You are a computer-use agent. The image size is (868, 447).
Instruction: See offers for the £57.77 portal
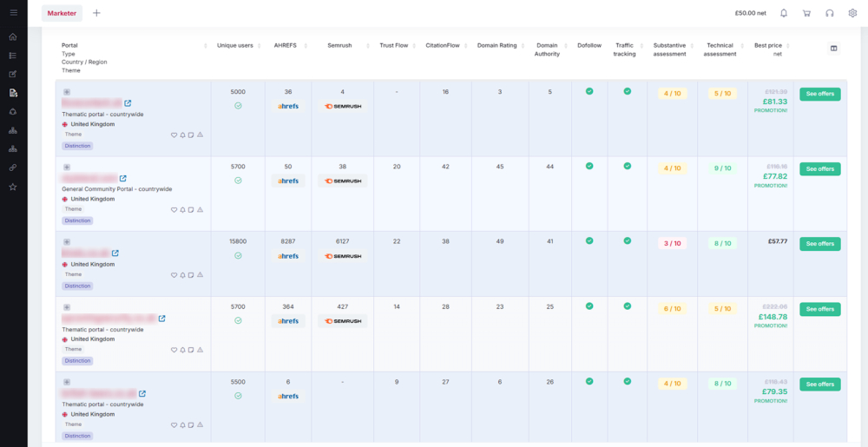point(820,244)
